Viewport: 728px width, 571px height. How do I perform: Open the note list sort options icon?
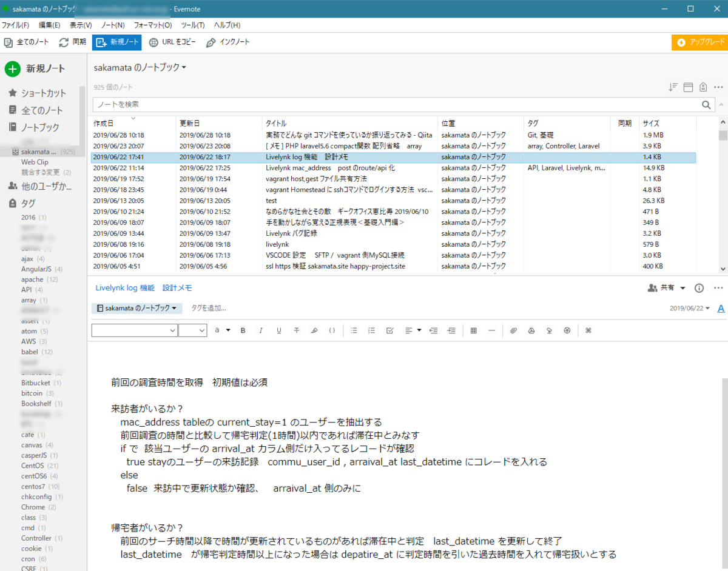tap(673, 87)
